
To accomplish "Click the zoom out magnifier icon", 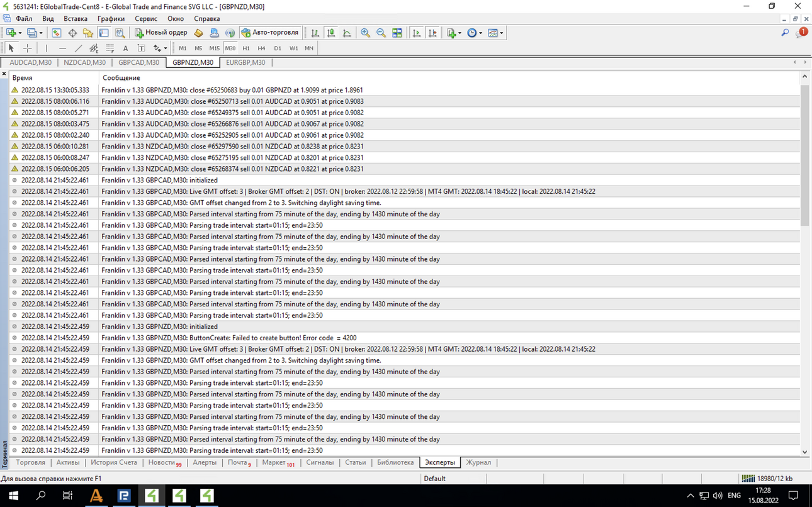I will [x=381, y=33].
